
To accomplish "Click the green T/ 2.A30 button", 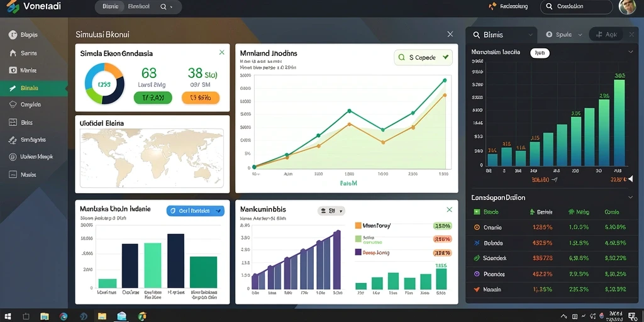I will click(x=153, y=97).
